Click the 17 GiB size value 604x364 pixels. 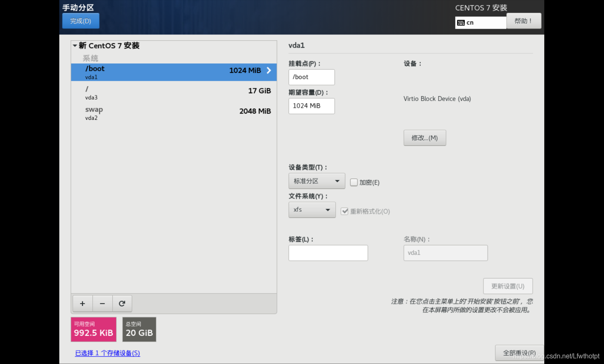tap(260, 91)
